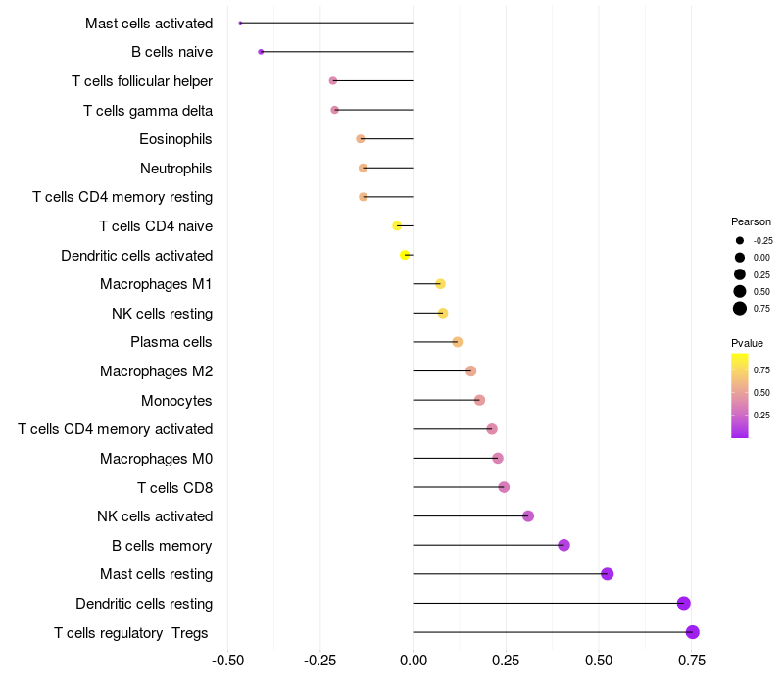784x686 pixels.
Task: Click the 0.50 x-axis tick label
Action: (599, 661)
